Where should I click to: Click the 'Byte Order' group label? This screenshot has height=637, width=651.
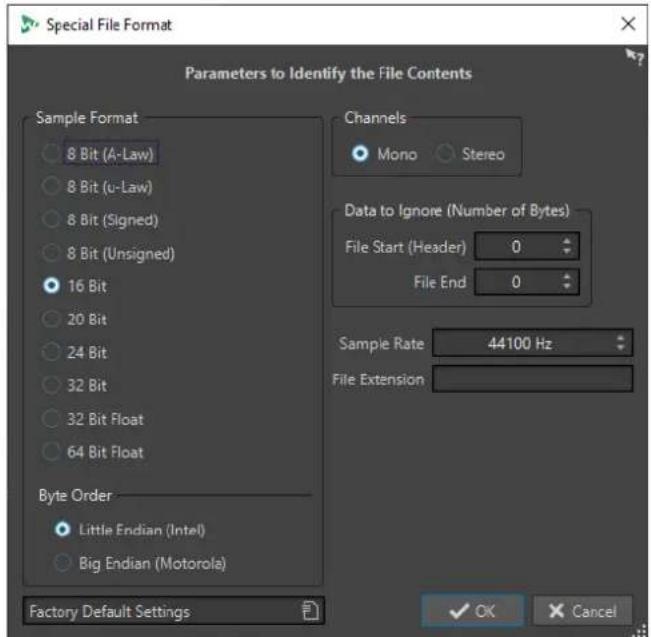point(75,495)
